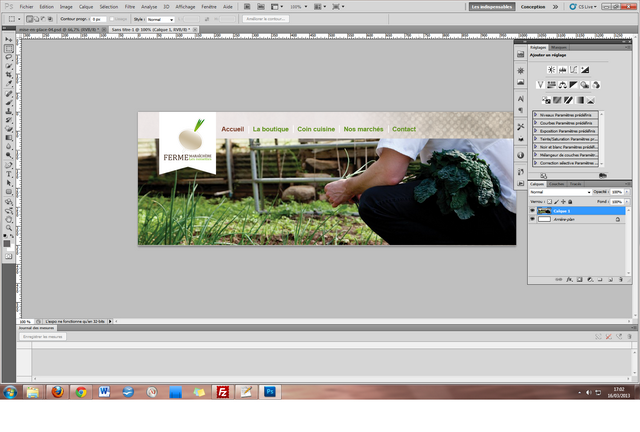Screen dimensions: 640x432
Task: Toggle the Lissage checkbox in options bar
Action: [x=110, y=19]
